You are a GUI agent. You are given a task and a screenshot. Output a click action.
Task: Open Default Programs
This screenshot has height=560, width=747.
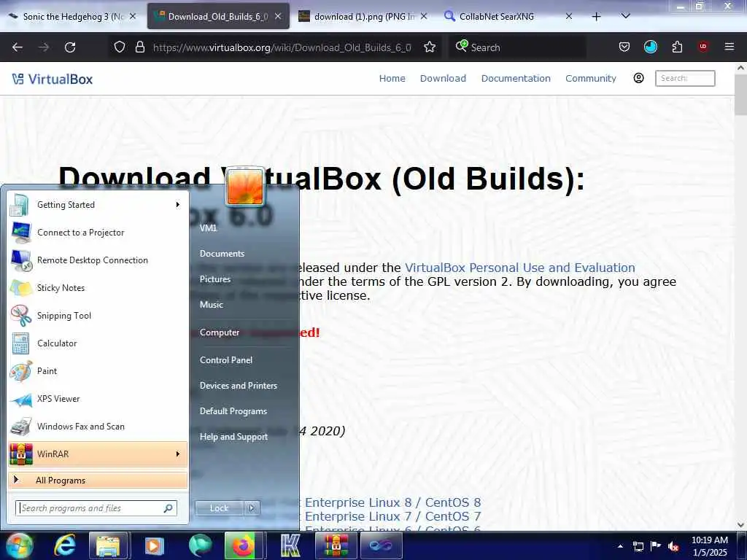click(233, 411)
